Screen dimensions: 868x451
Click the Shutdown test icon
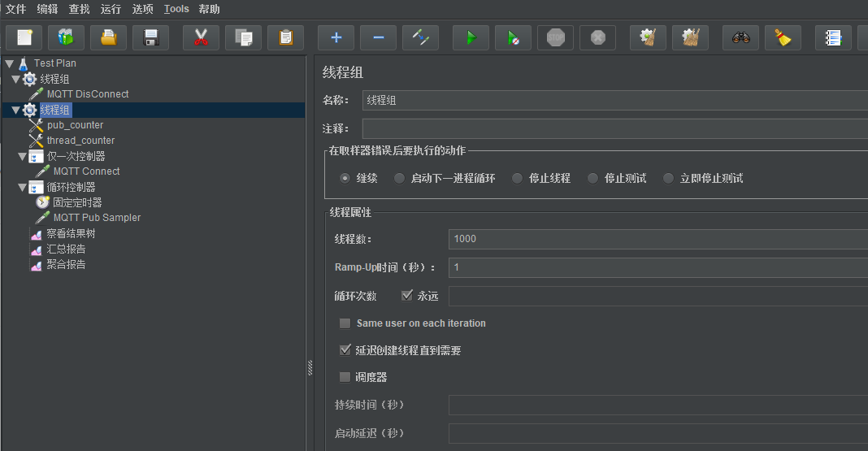point(598,37)
